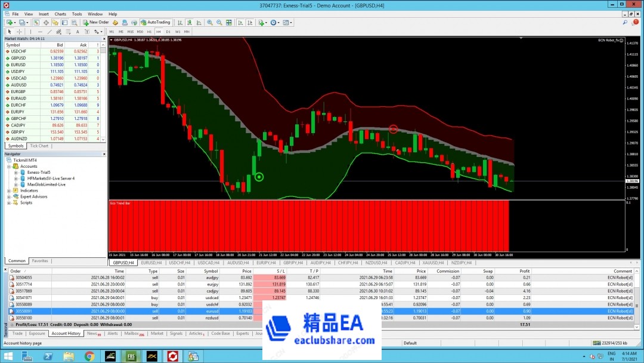Toggle the Terminal window icon
The image size is (644, 363).
point(64,23)
